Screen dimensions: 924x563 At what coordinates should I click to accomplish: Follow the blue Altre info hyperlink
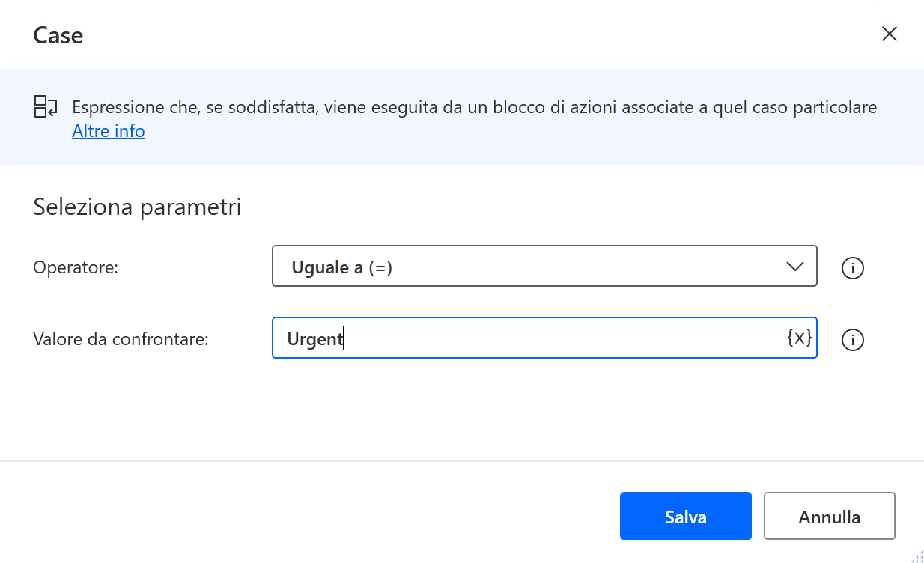tap(108, 130)
